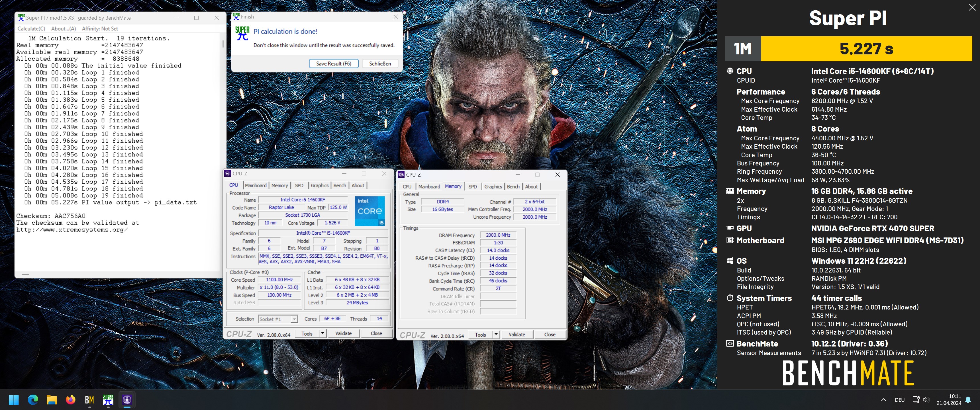The width and height of the screenshot is (980, 410).
Task: Open volume control tray icon
Action: (926, 400)
